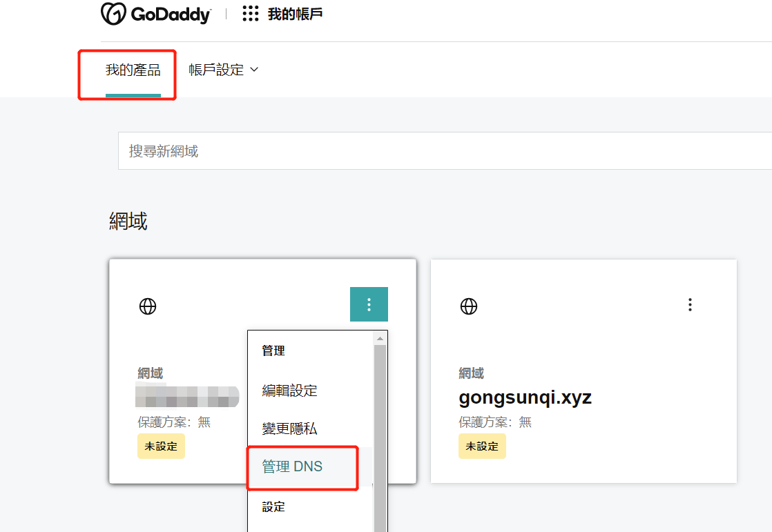
Task: Click 保護方案: 無 on blurred domain card
Action: (x=174, y=422)
